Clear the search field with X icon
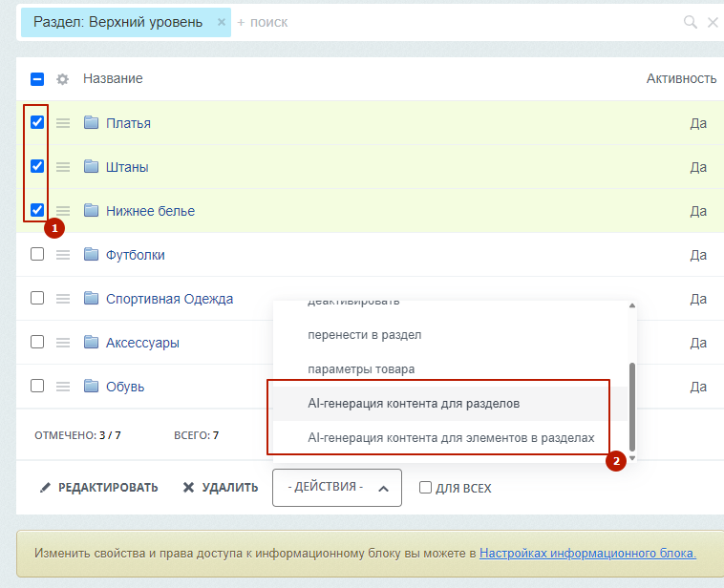The width and height of the screenshot is (724, 588). (x=713, y=22)
